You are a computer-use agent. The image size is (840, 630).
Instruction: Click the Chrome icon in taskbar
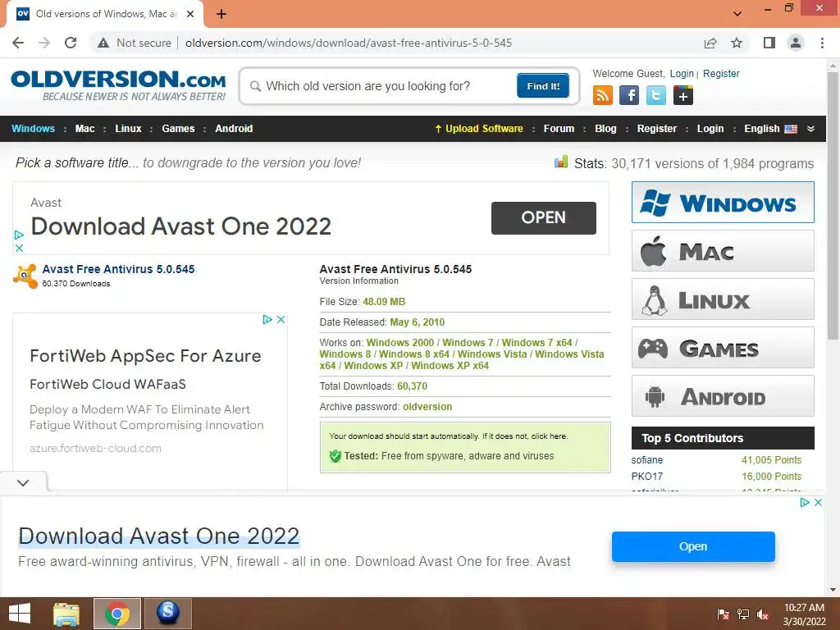[x=117, y=614]
